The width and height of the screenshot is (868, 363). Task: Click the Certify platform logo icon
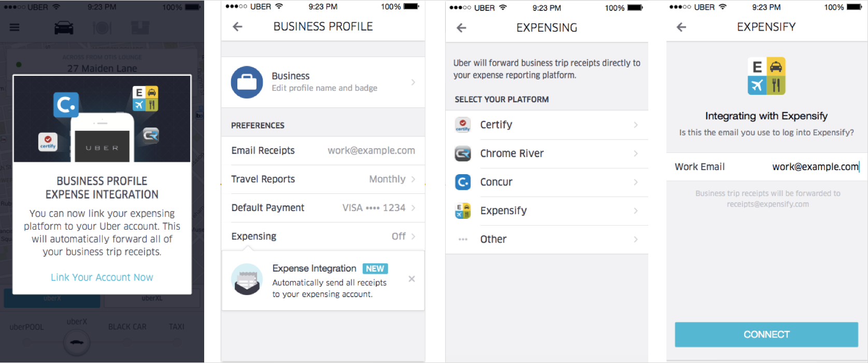pyautogui.click(x=463, y=125)
